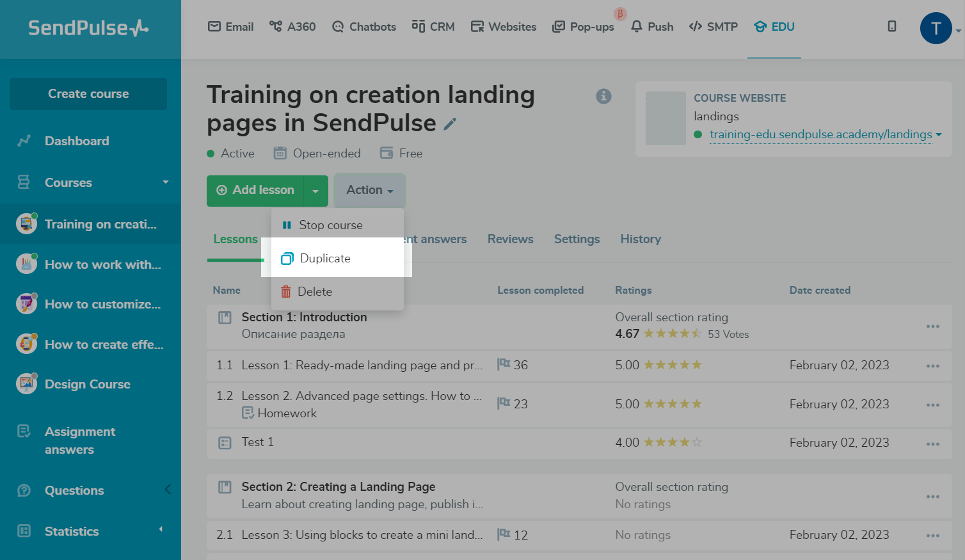Open the Settings tab
Screen dimensions: 965x560
click(x=577, y=239)
